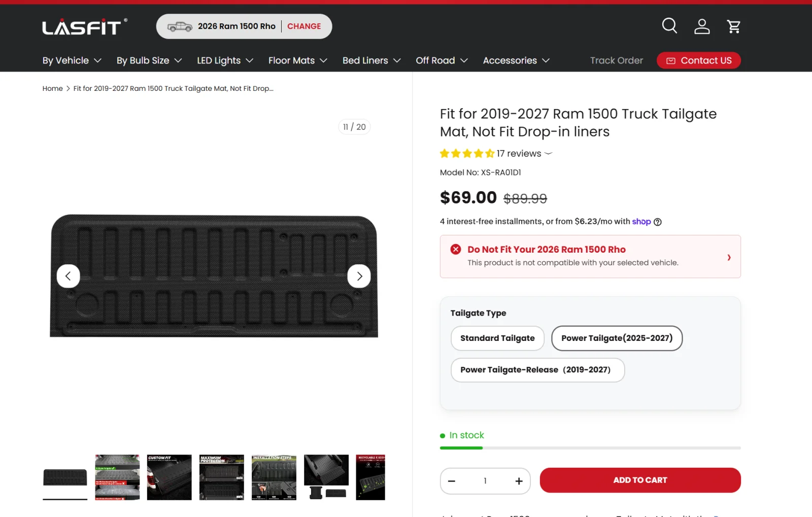Select Power Tailgate-Release (2019-2027) option

click(537, 370)
